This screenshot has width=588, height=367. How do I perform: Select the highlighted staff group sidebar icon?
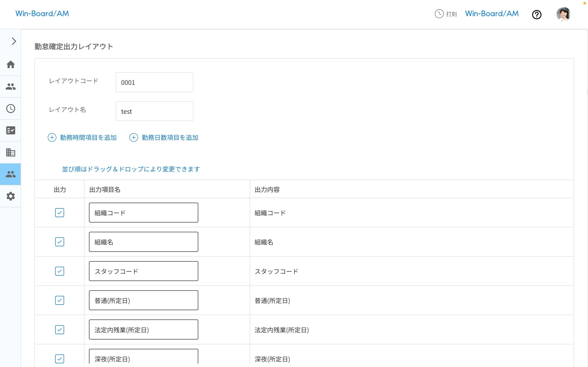[10, 174]
